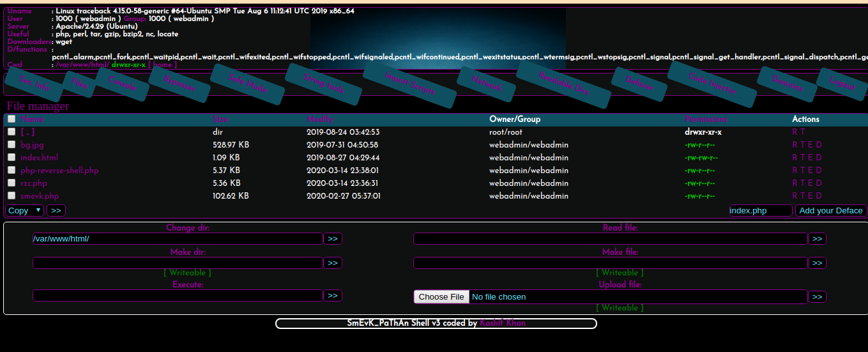Submit the Change dir field with >> button
868x352 pixels.
coord(333,239)
